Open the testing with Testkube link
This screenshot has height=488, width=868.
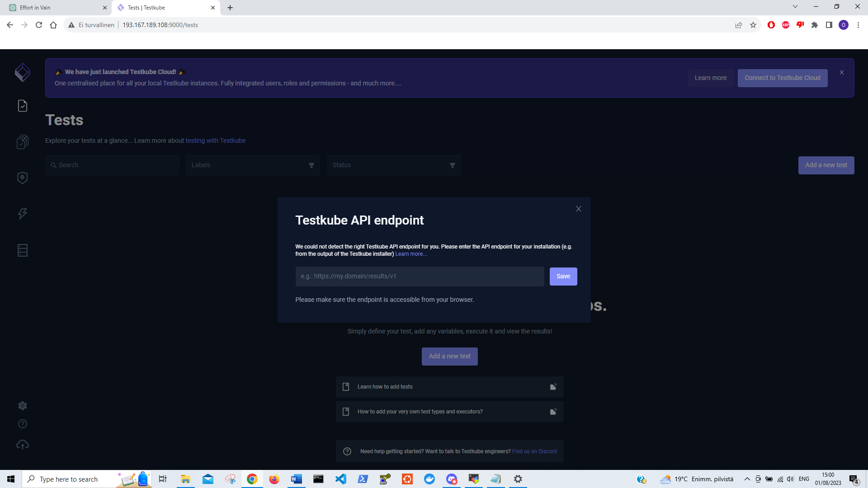pyautogui.click(x=216, y=141)
